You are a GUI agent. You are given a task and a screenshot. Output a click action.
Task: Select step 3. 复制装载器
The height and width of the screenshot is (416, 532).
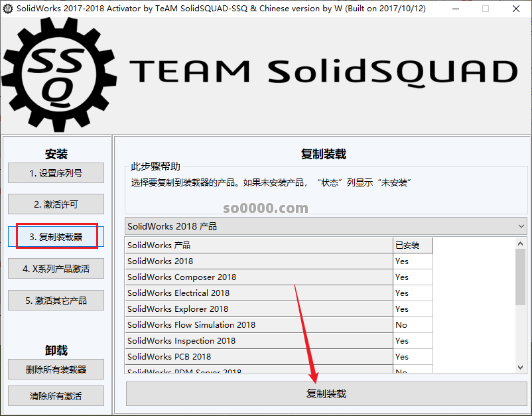coord(56,236)
